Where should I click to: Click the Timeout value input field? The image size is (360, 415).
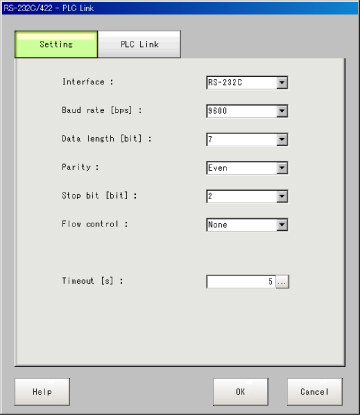pyautogui.click(x=241, y=282)
